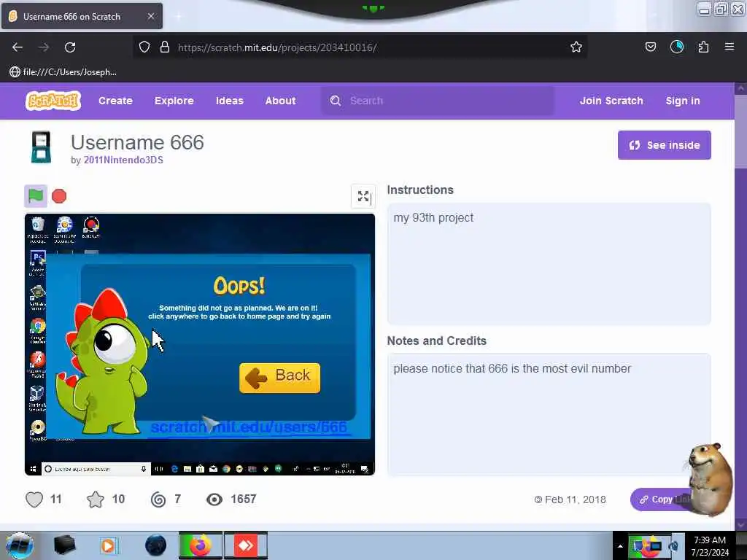Click the Scratch logo
The height and width of the screenshot is (560, 747).
[53, 101]
